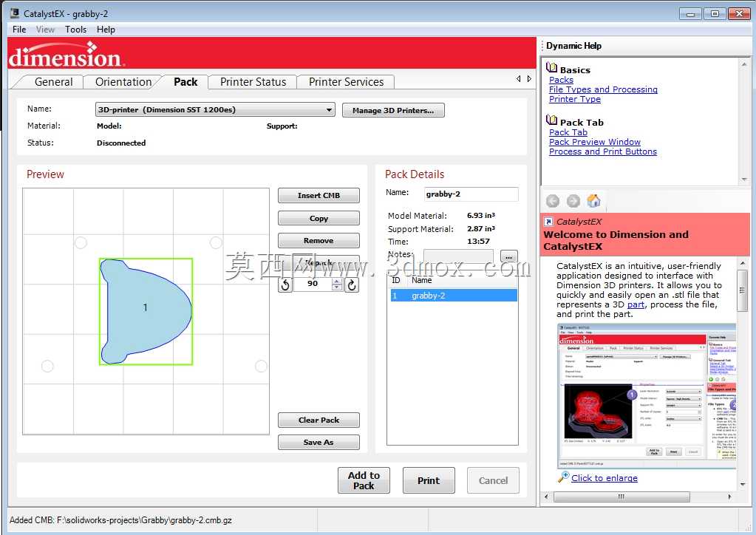Viewport: 756px width, 535px height.
Task: Click the 'Click to enlarge' link
Action: (x=604, y=478)
